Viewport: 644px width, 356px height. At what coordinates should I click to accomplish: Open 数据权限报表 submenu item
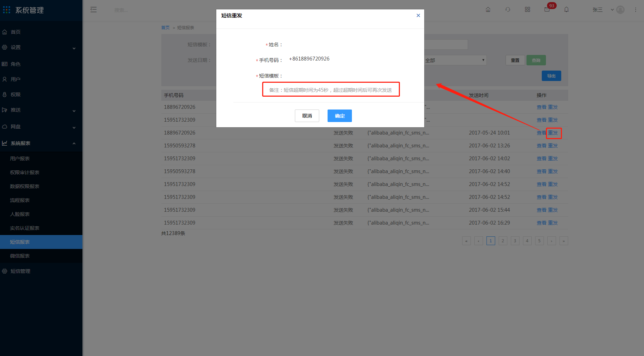(x=41, y=186)
